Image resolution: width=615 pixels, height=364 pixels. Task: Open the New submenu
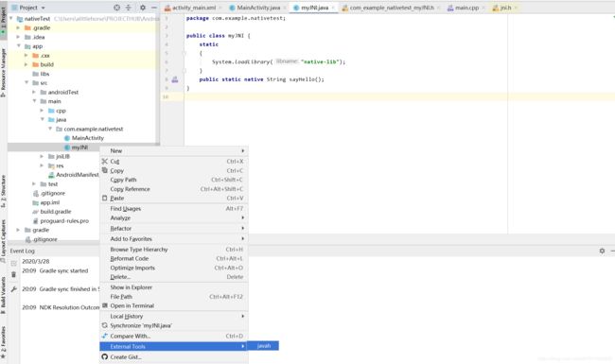tap(174, 151)
